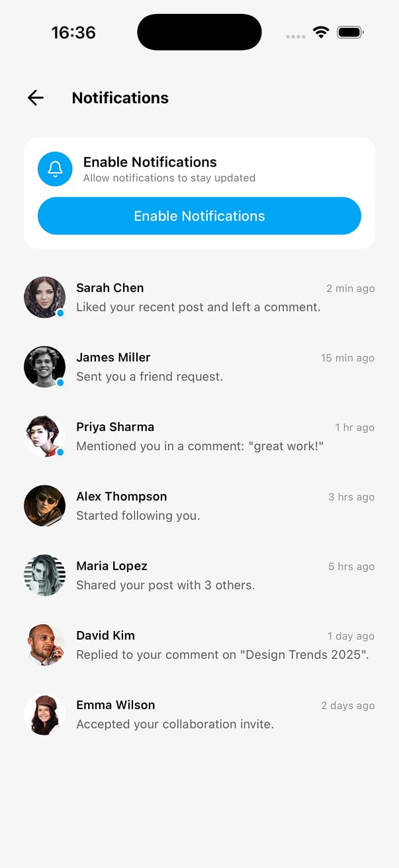This screenshot has width=399, height=868.
Task: Select Emma Wilson's profile photo
Action: point(44,714)
